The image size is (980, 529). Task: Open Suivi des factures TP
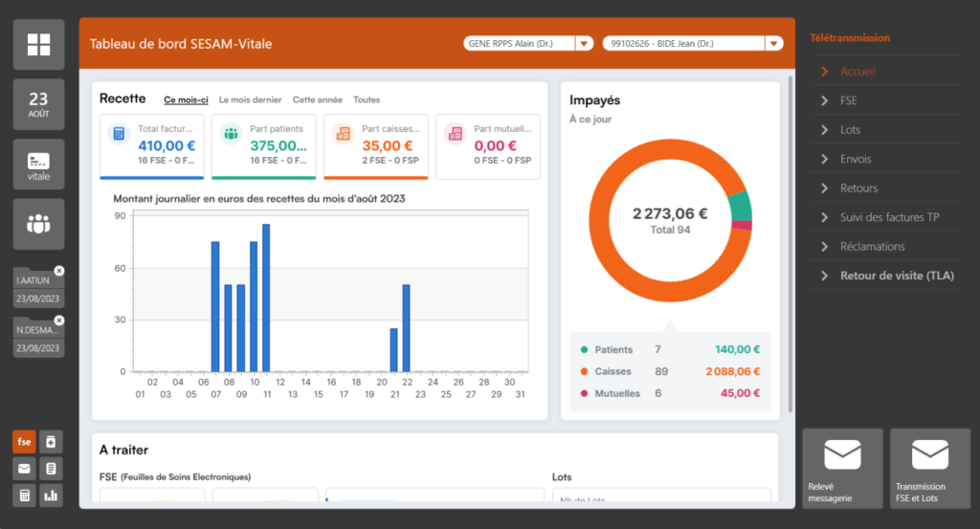[889, 217]
